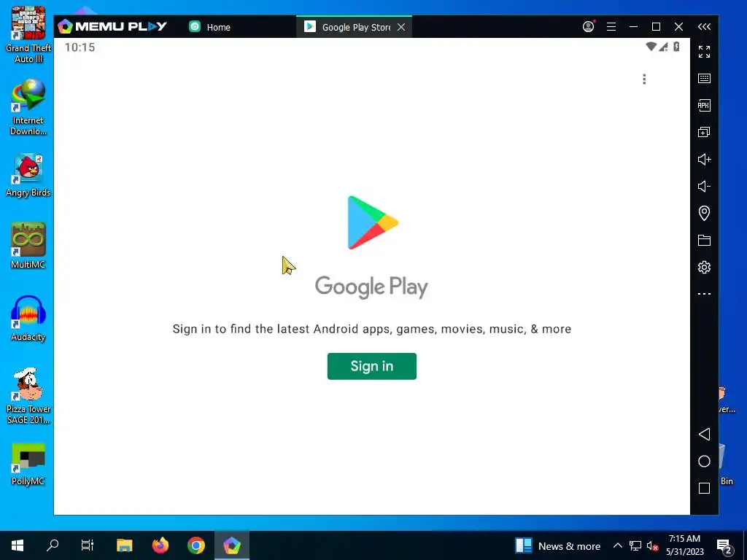The image size is (747, 560).
Task: Open the keyboard mapping tool
Action: pyautogui.click(x=704, y=79)
